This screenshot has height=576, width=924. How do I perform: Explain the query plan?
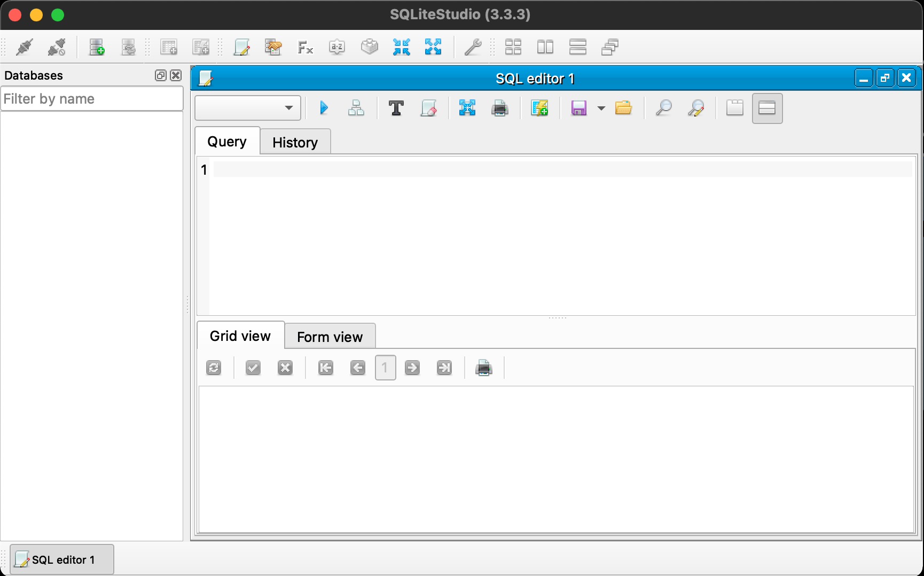coord(356,108)
